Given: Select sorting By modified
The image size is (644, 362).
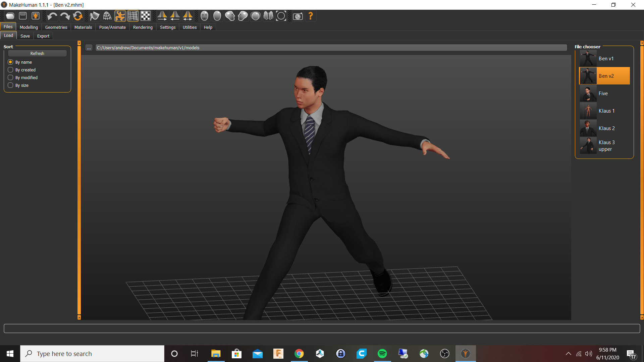Looking at the screenshot, I should point(10,77).
